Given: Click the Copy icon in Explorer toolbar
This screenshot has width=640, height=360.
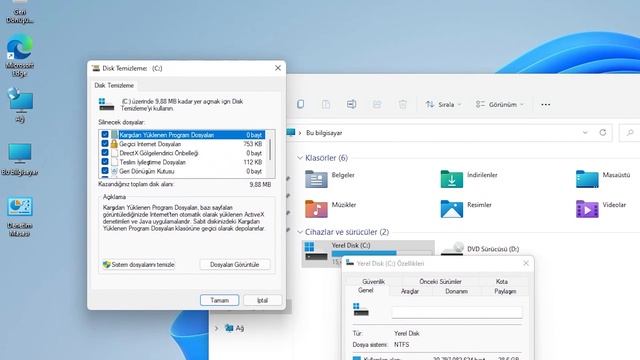Looking at the screenshot, I should point(300,104).
